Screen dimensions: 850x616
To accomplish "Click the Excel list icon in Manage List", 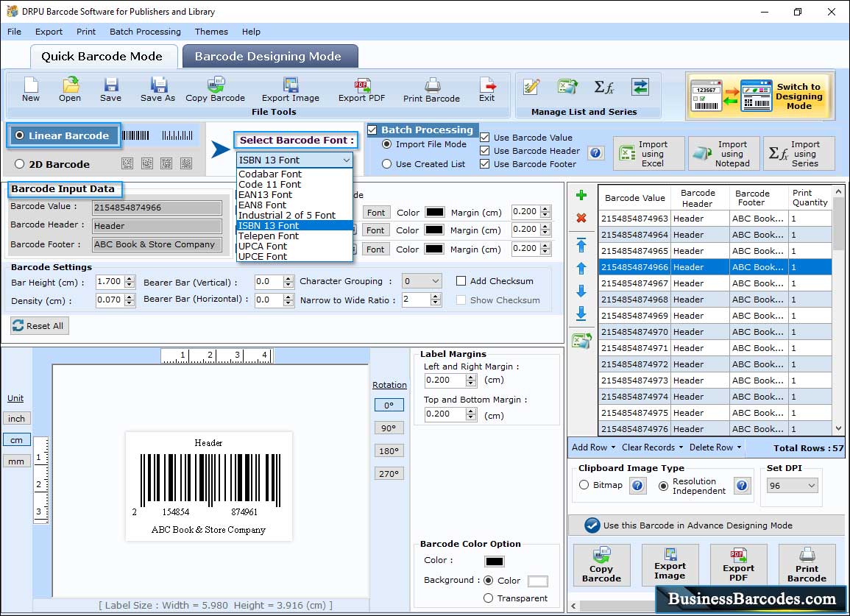I will (x=567, y=87).
